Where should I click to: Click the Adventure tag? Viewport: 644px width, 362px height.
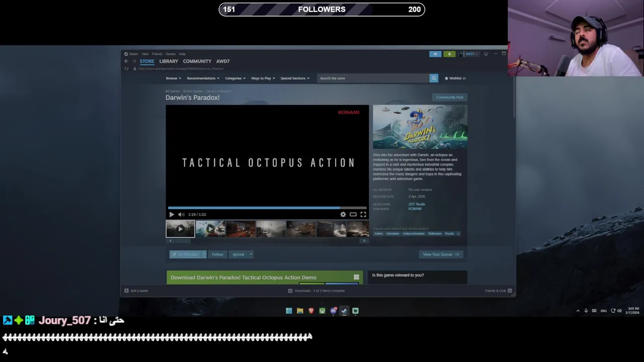[x=392, y=233]
